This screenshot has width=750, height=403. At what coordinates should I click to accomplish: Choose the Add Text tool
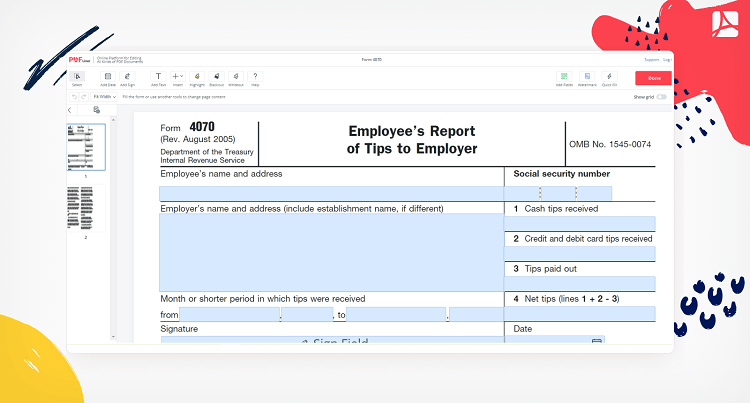tap(158, 78)
